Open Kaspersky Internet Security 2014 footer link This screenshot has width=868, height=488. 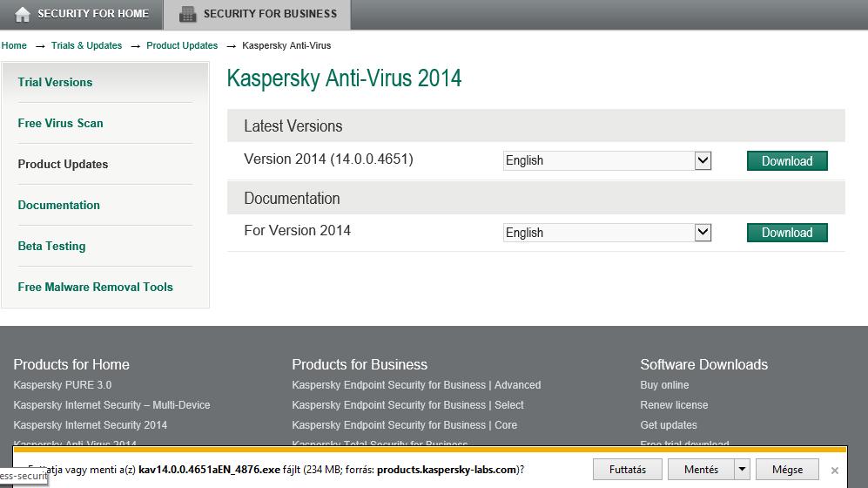91,425
